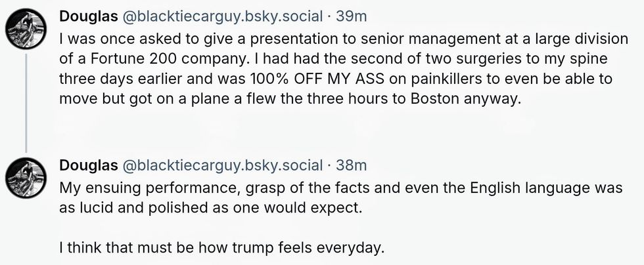Open the Douglas display name in first post
Image resolution: width=644 pixels, height=265 pixels.
click(88, 14)
